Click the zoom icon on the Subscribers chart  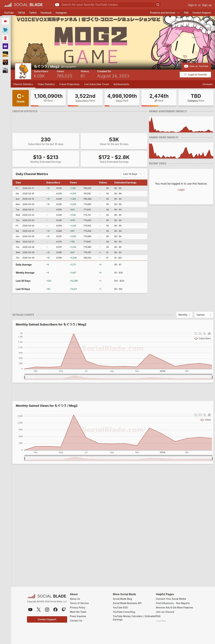[196, 334]
